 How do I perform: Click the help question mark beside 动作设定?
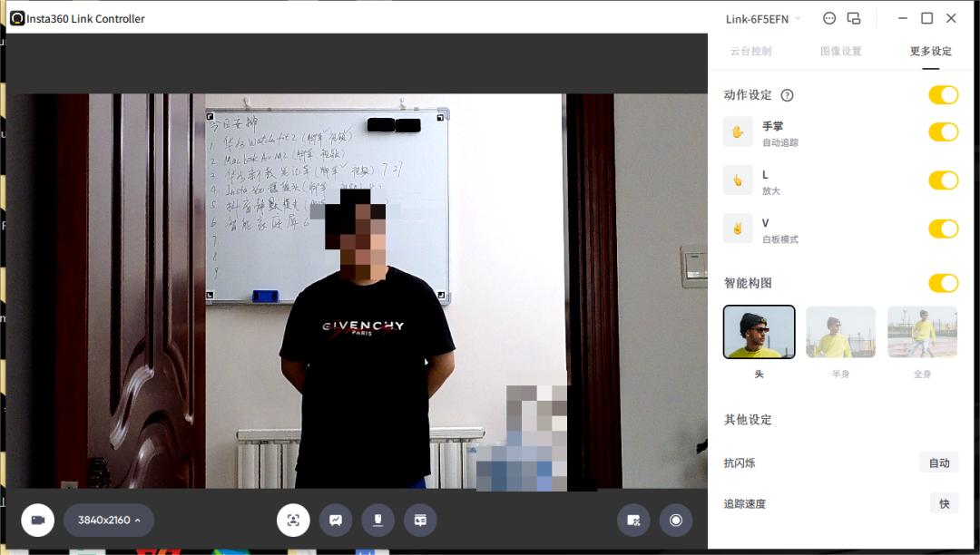click(786, 94)
